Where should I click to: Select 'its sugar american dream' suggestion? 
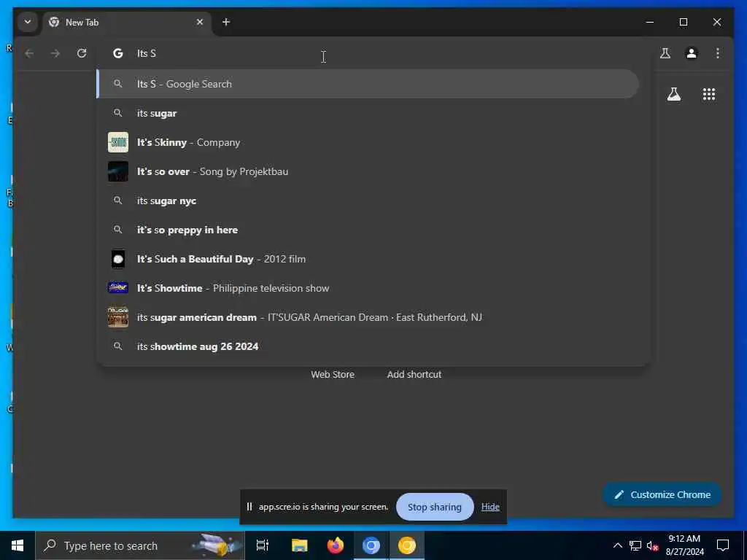(368, 317)
